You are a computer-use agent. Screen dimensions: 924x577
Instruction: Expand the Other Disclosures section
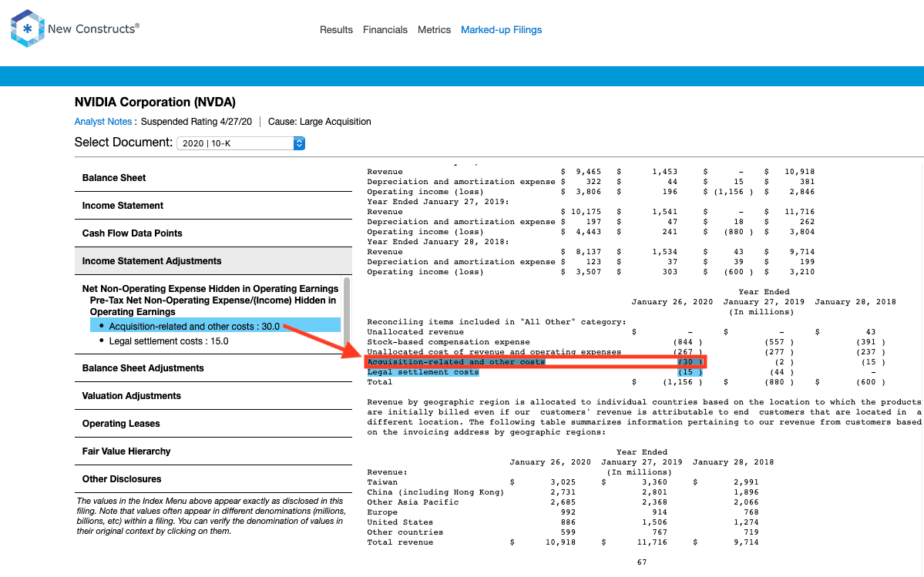pos(213,478)
